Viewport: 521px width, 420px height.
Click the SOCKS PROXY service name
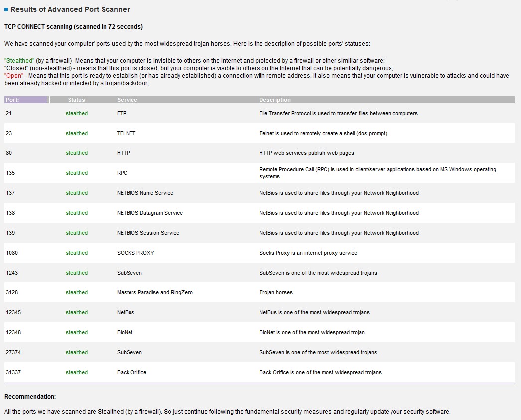coord(135,253)
